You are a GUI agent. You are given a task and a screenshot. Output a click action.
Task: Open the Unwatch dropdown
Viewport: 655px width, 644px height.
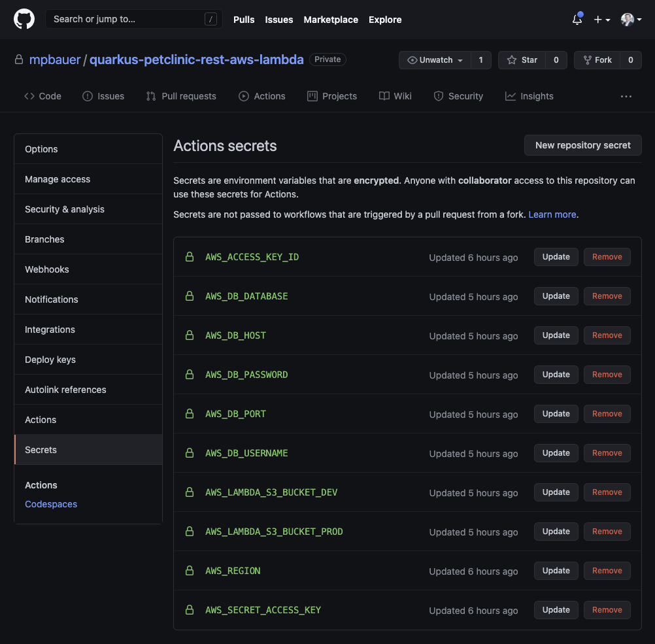[435, 60]
